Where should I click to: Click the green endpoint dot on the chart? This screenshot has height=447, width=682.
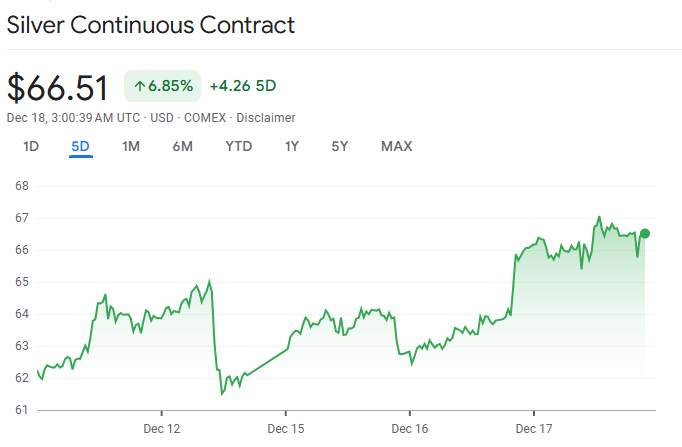645,233
